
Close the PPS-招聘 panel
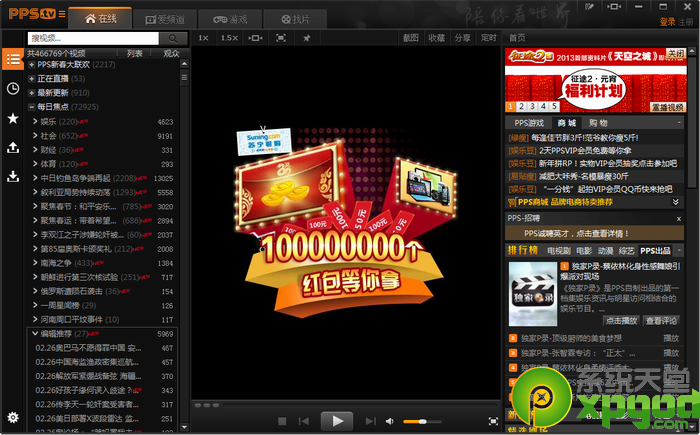679,218
